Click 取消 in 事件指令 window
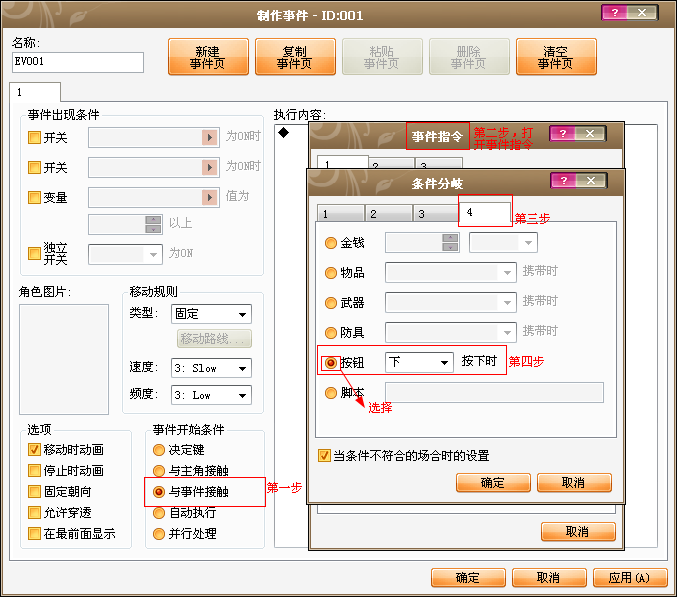Screen dimensions: 677x597 [578, 532]
